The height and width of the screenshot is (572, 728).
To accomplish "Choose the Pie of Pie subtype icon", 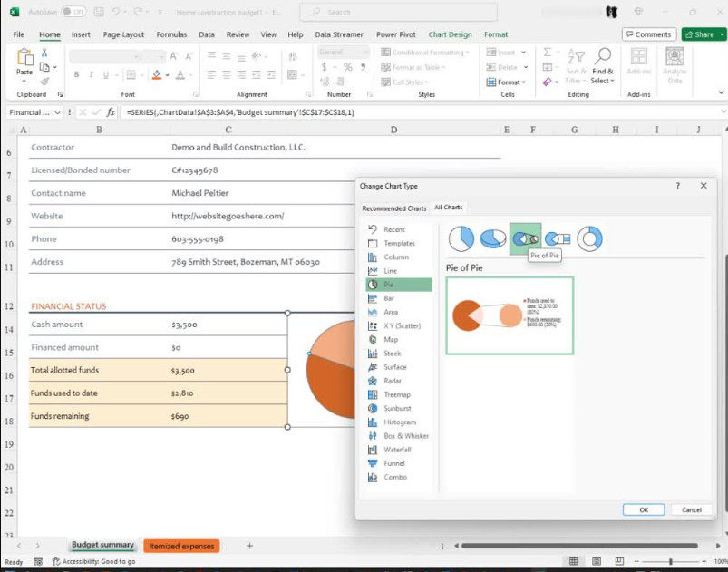I will click(525, 238).
